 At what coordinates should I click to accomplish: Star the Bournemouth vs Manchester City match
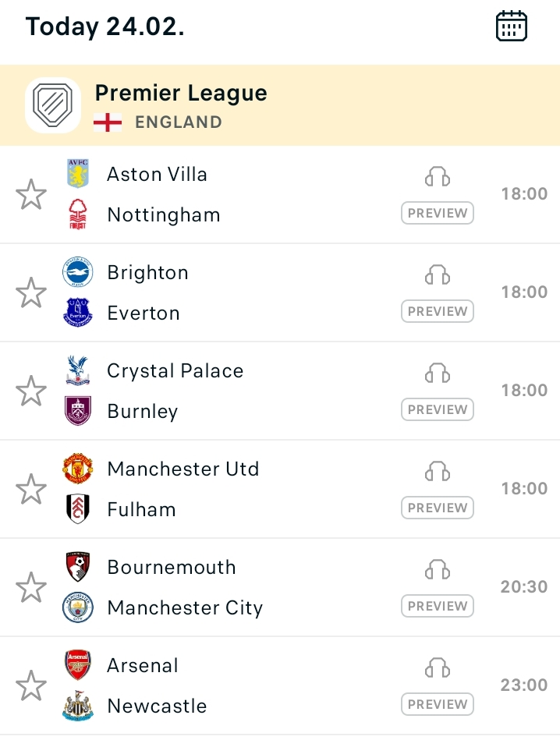point(31,587)
